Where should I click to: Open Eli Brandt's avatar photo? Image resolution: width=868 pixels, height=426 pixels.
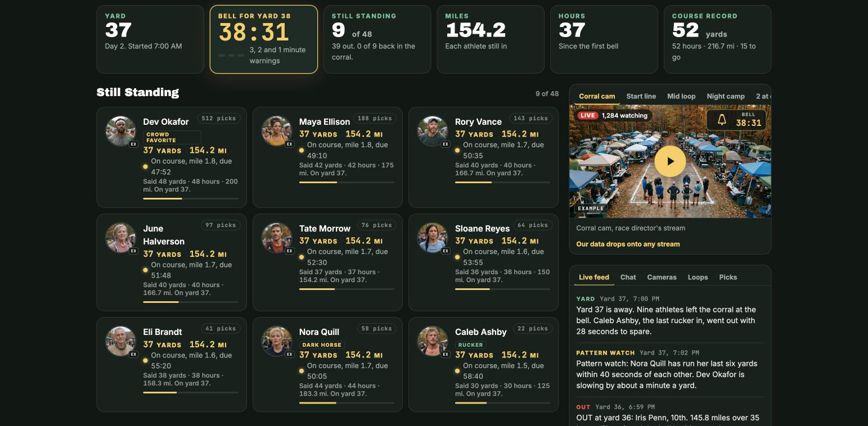(x=121, y=341)
